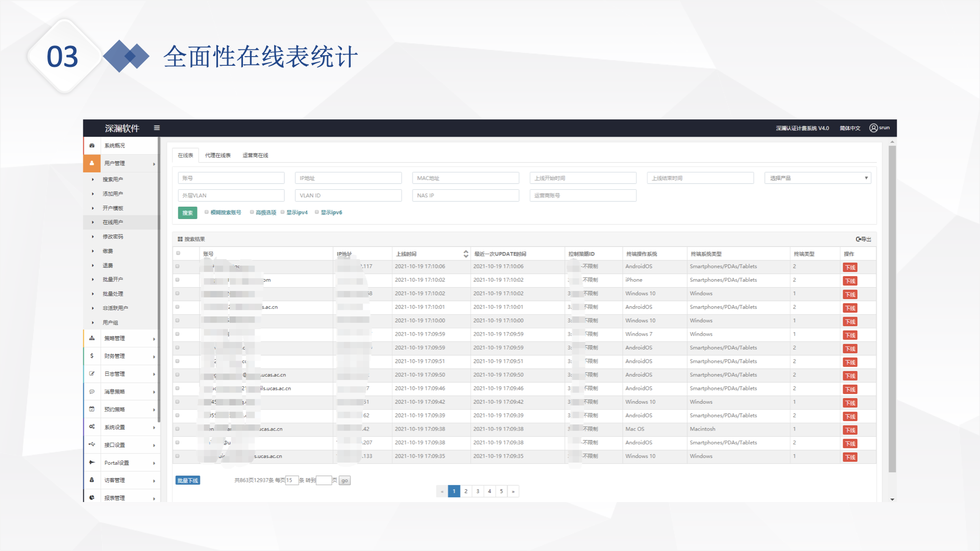
Task: Expand 接口设置 submenu arrow
Action: coord(154,445)
